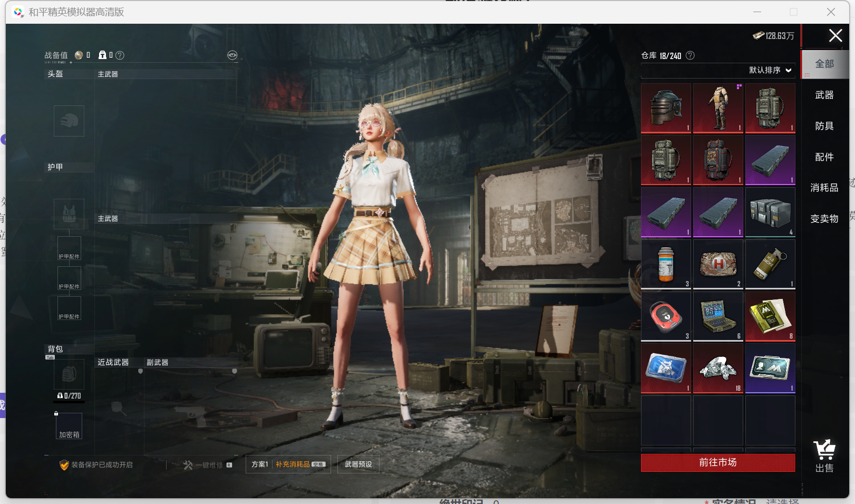This screenshot has width=855, height=504.
Task: Select the helmet item in the warehouse grid
Action: point(666,108)
